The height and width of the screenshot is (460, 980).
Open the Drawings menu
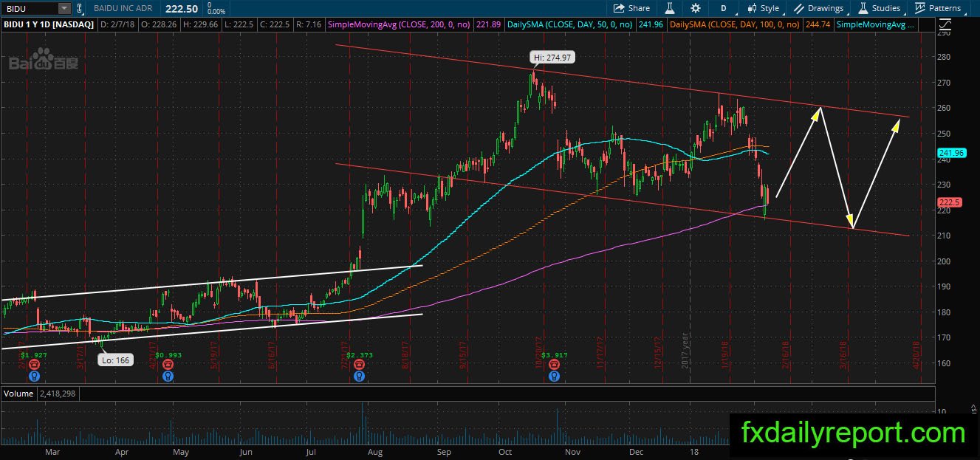click(x=818, y=8)
